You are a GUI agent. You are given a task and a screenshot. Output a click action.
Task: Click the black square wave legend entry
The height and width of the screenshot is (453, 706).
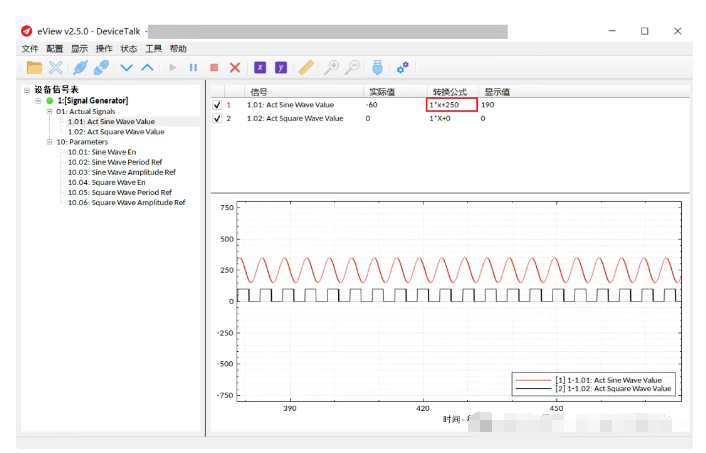(x=593, y=388)
